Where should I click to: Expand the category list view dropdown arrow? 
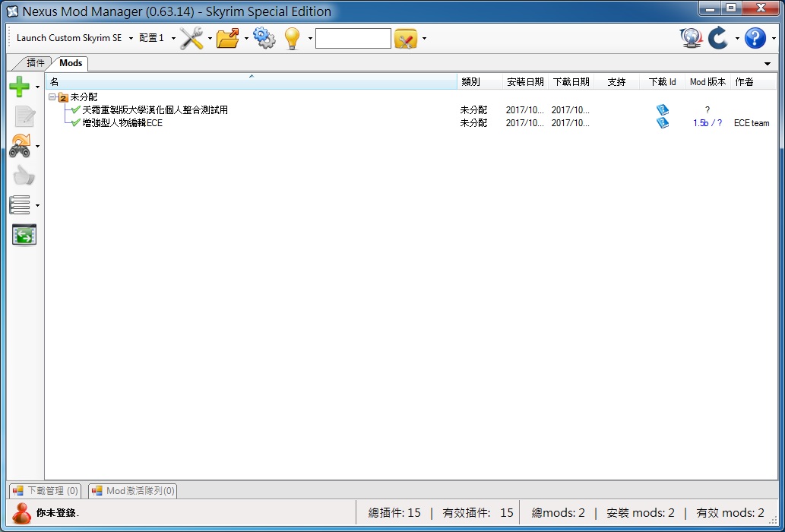click(37, 206)
